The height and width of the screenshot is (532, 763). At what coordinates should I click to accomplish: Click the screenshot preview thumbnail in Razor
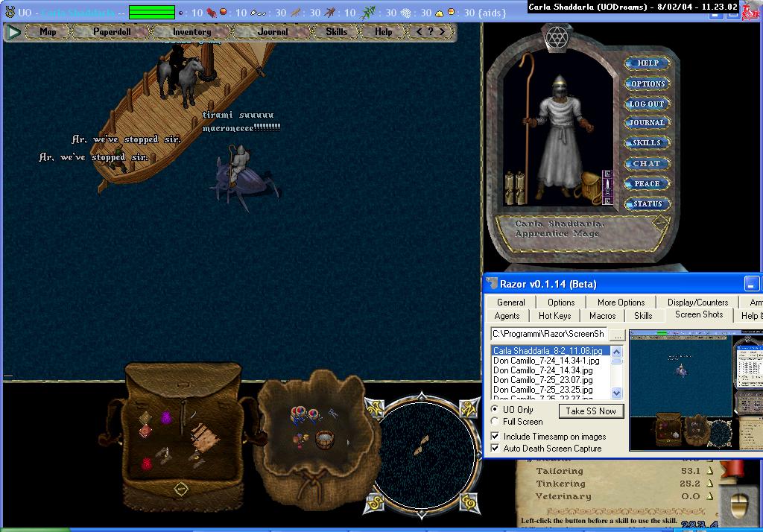(x=696, y=390)
